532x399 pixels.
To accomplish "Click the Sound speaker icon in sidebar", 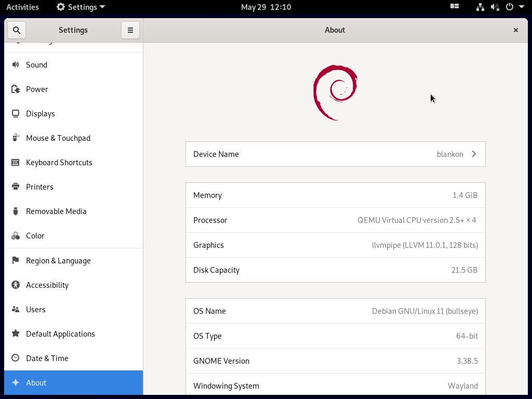I will coord(15,64).
